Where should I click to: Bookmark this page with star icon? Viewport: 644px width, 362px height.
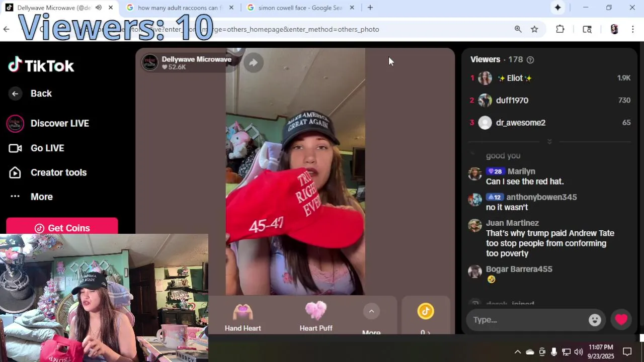point(534,29)
